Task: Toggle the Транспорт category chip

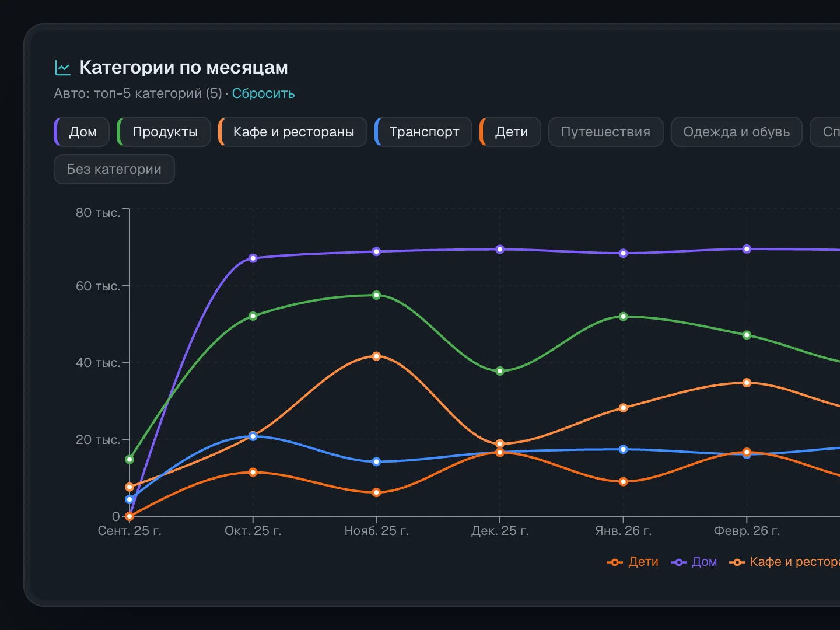Action: 423,132
